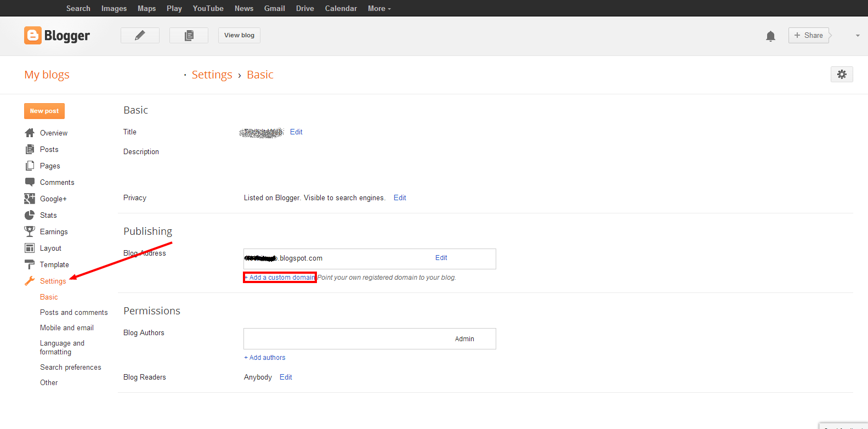
Task: Click the Settings wrench icon
Action: point(30,281)
